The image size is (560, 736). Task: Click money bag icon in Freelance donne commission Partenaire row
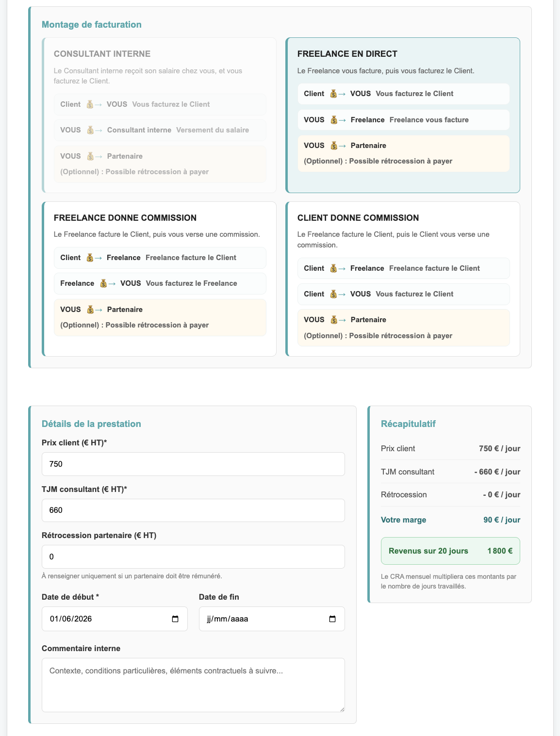tap(90, 310)
